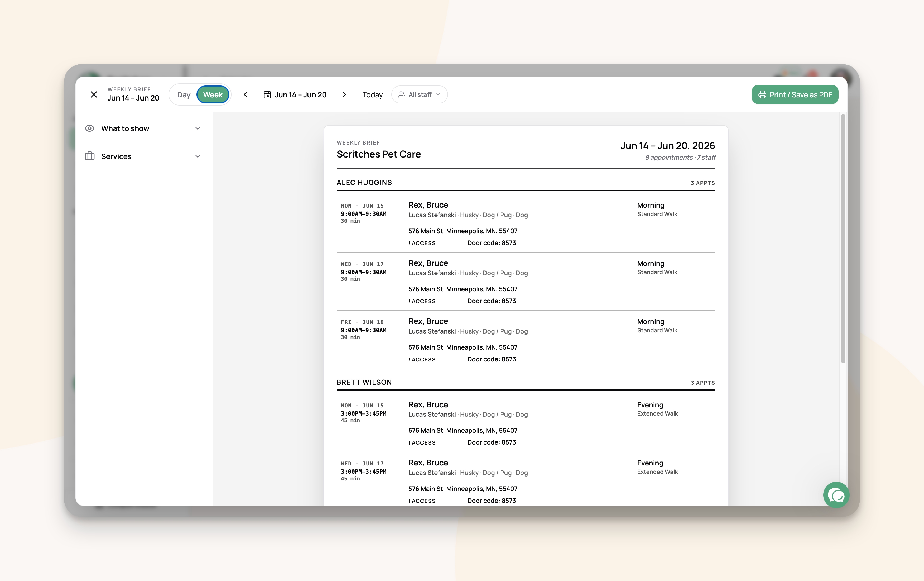Image resolution: width=924 pixels, height=581 pixels.
Task: Click Print / Save as PDF button
Action: coord(795,94)
